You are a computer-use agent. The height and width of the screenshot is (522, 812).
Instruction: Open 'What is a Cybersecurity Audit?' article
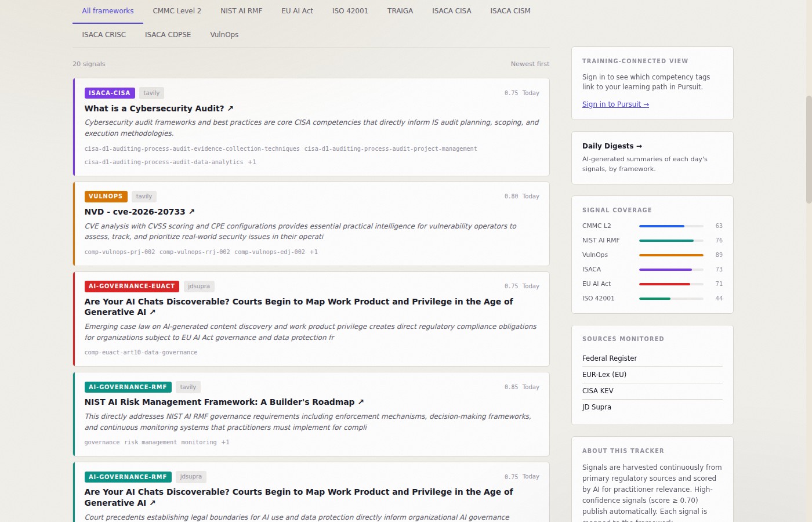159,108
